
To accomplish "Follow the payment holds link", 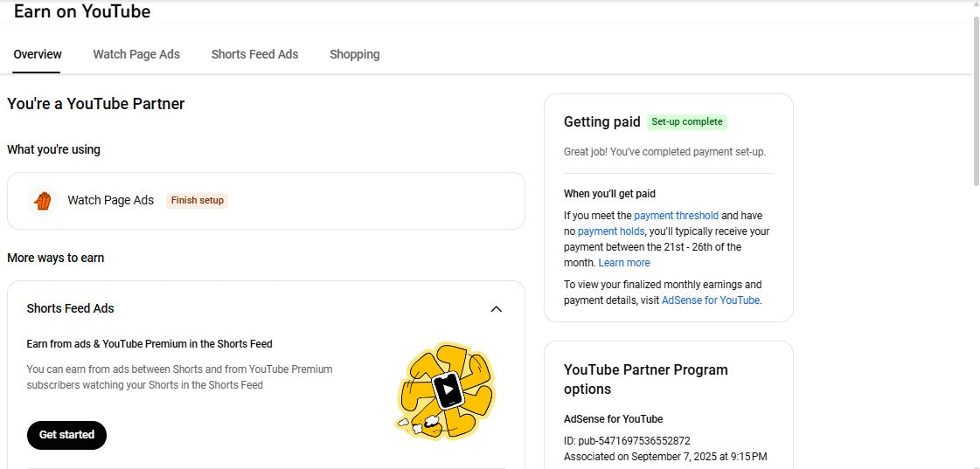I will click(610, 231).
